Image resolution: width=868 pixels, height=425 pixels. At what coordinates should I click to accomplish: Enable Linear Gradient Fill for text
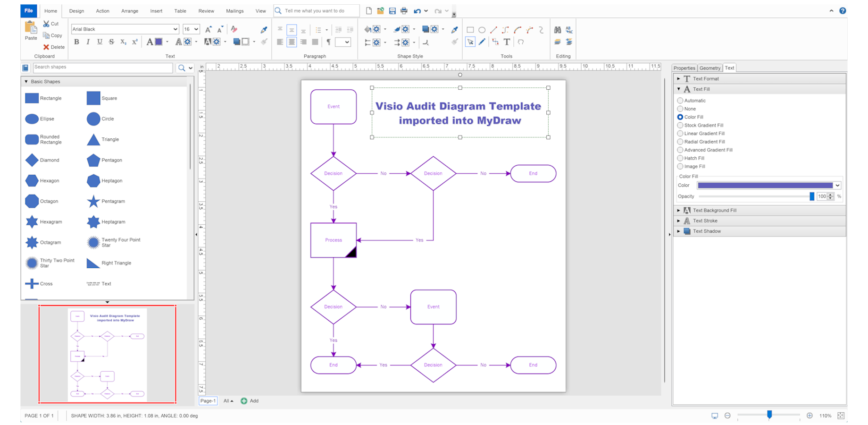pos(681,133)
